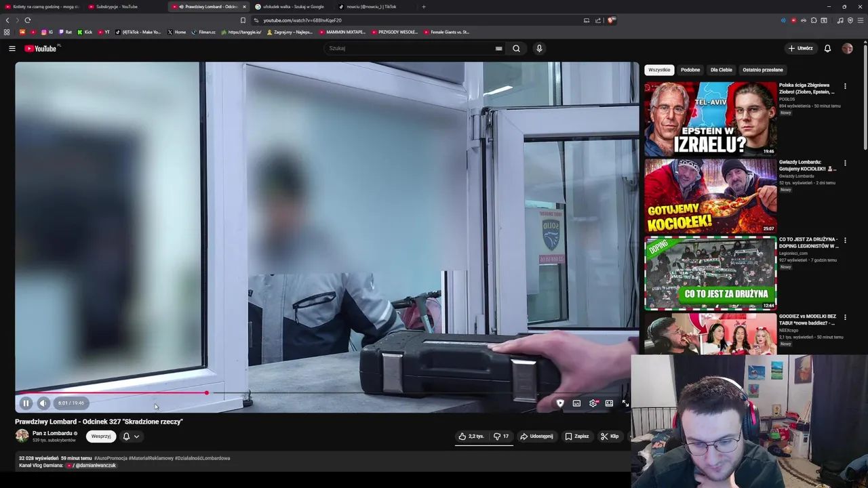Click the Udostępnij share button
The width and height of the screenshot is (868, 488).
(536, 436)
